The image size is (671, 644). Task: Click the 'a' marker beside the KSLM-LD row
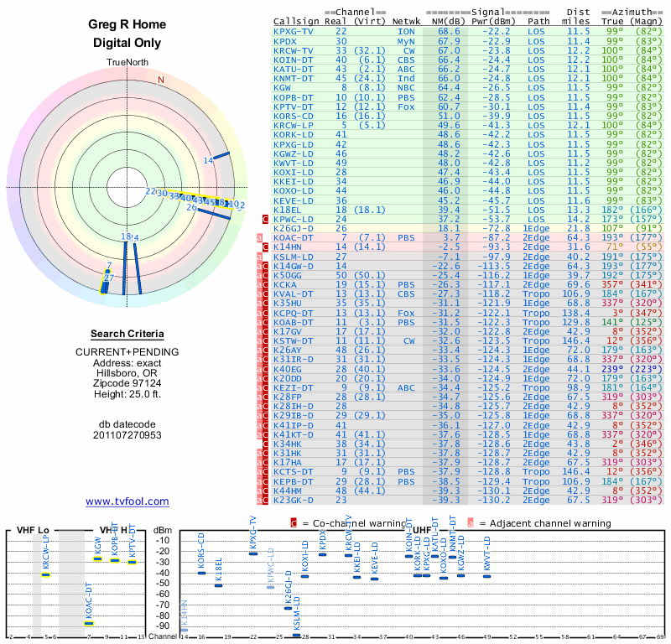[259, 257]
